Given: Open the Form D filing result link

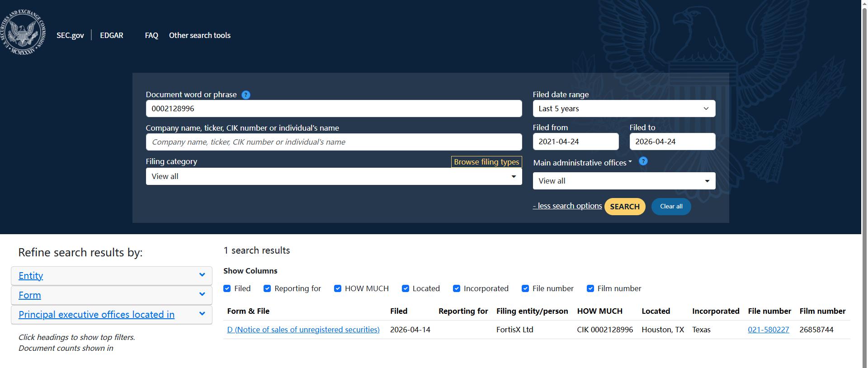Looking at the screenshot, I should (303, 330).
